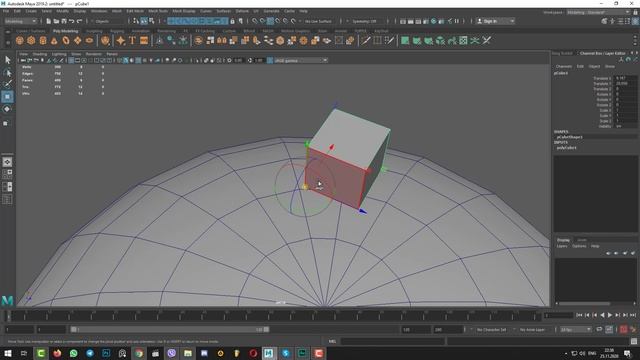Click the Layer Editor horizontal scrollbar

point(584,303)
